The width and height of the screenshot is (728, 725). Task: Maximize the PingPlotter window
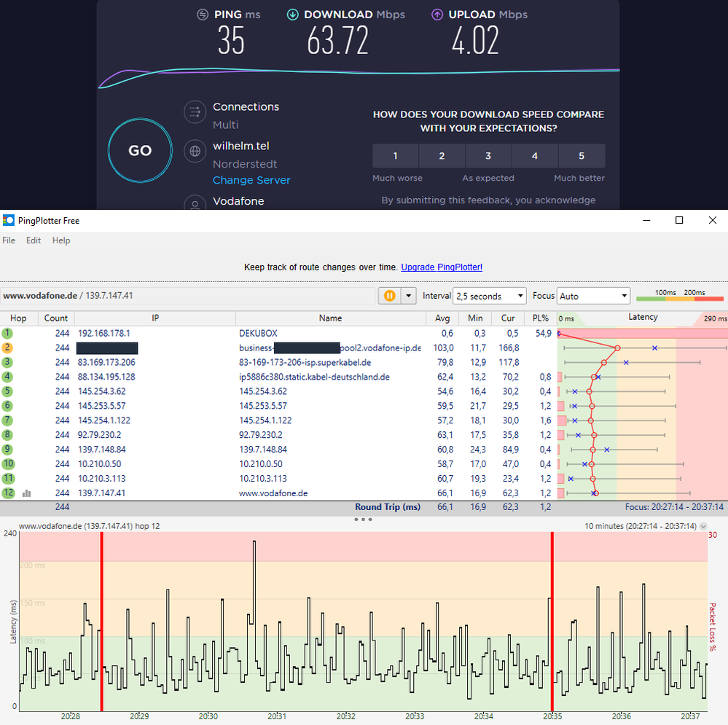(679, 220)
